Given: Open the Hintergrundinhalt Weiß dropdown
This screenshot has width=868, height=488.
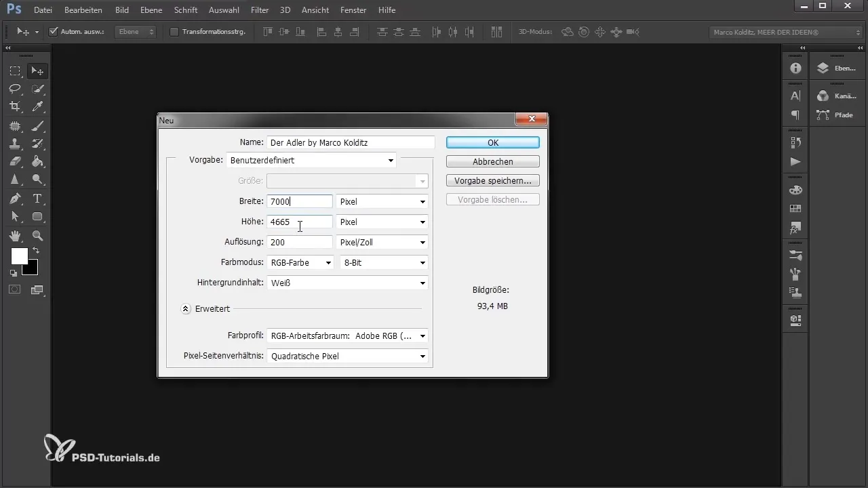Looking at the screenshot, I should (x=347, y=283).
